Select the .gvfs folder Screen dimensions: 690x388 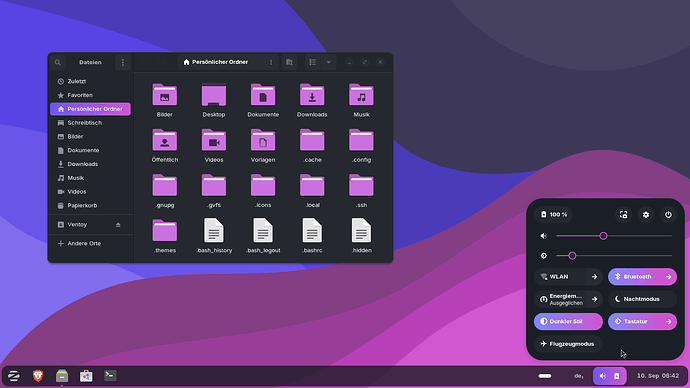(x=214, y=186)
